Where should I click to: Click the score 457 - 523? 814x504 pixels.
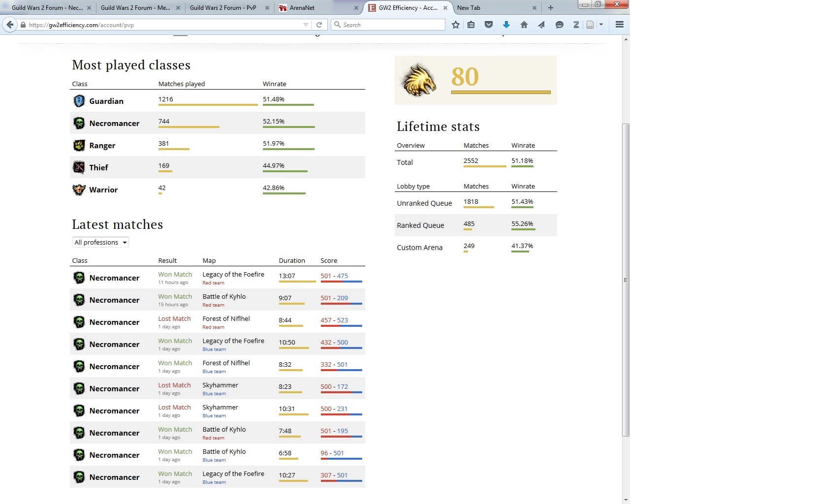point(334,320)
